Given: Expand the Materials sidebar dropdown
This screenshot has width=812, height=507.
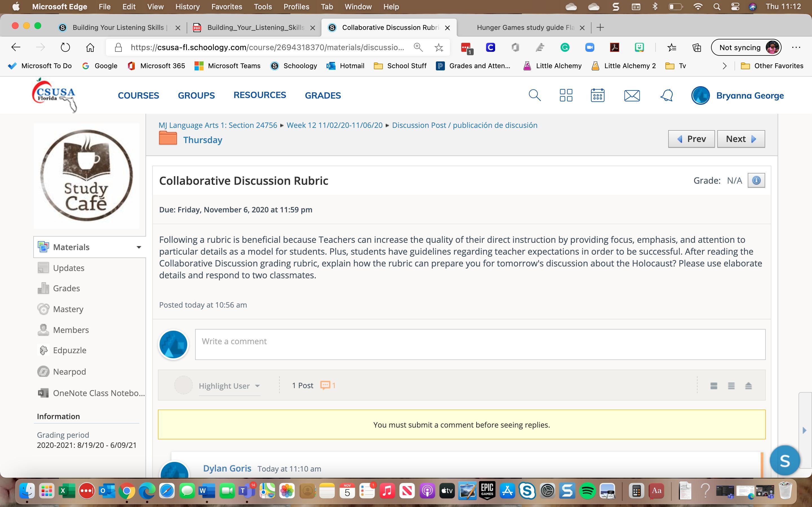Looking at the screenshot, I should click(x=139, y=247).
